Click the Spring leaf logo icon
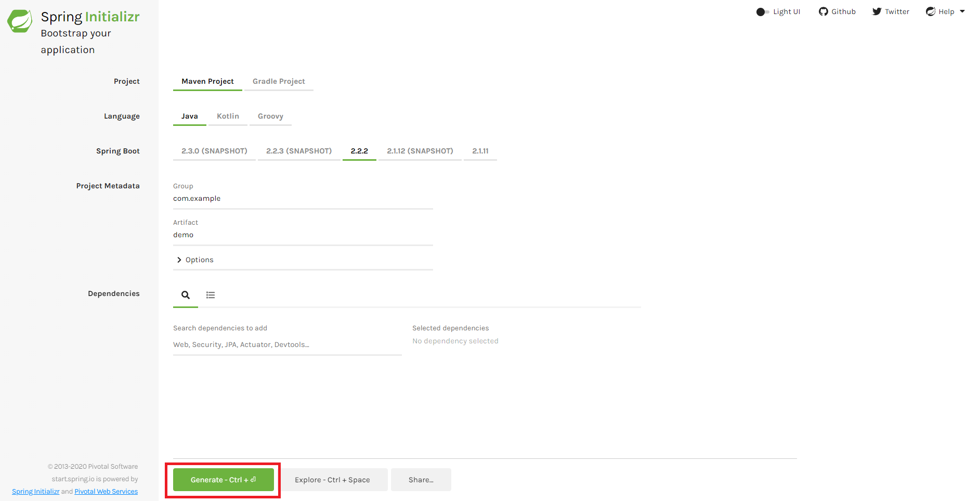 coord(20,21)
